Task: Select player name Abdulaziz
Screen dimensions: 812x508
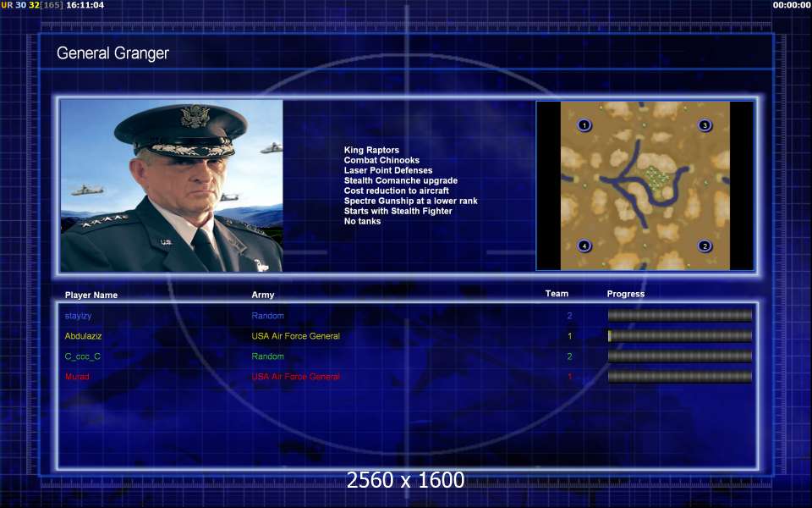Action: pos(84,336)
